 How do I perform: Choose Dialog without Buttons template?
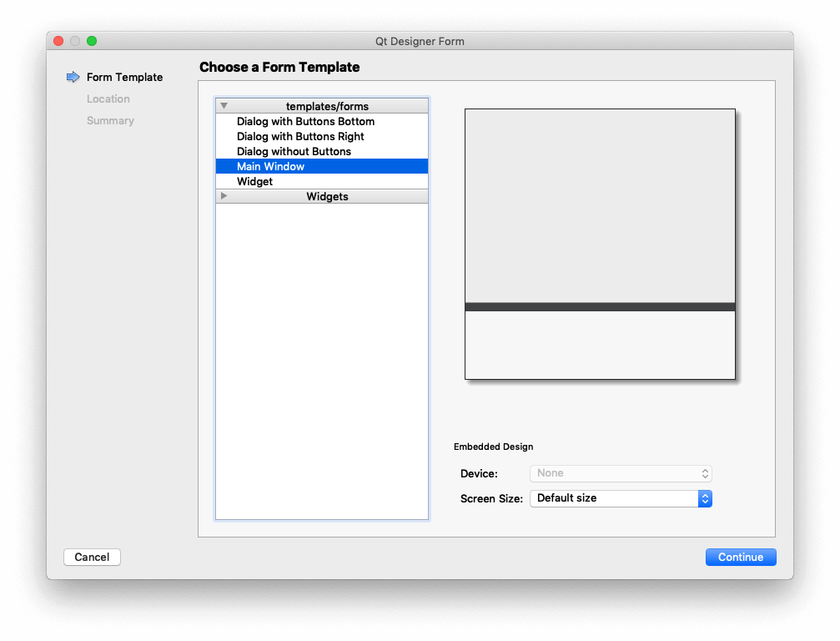[x=321, y=151]
